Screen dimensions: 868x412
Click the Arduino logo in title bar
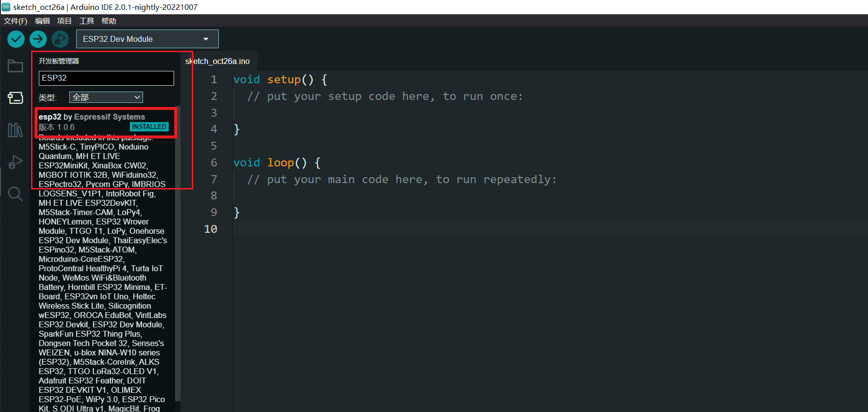pos(6,7)
